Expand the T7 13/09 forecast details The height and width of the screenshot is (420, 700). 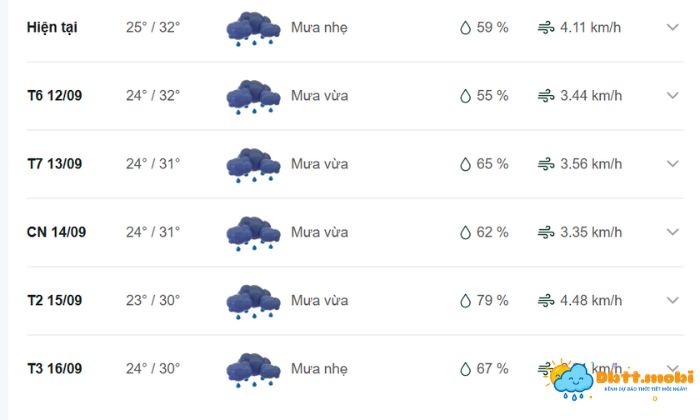672,164
